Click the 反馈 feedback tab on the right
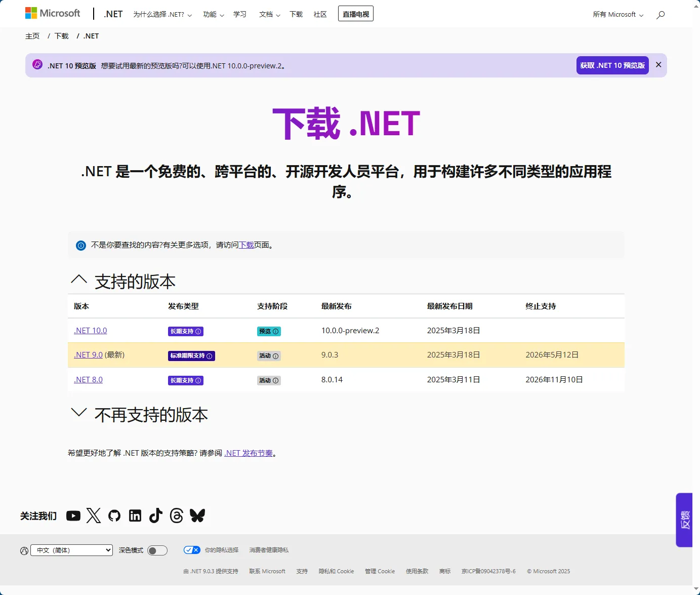This screenshot has height=595, width=700. click(684, 521)
